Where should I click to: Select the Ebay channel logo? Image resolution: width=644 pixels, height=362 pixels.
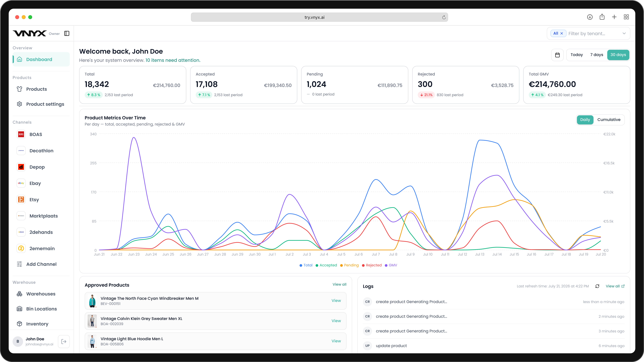(x=21, y=183)
